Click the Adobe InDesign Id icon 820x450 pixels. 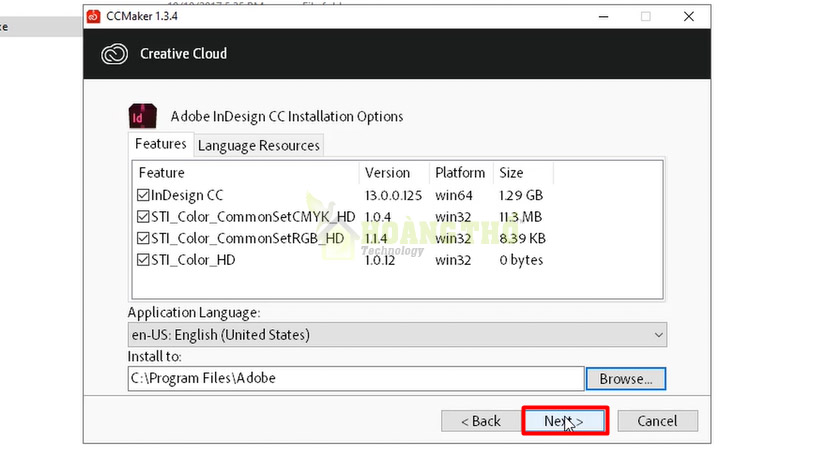[x=143, y=116]
